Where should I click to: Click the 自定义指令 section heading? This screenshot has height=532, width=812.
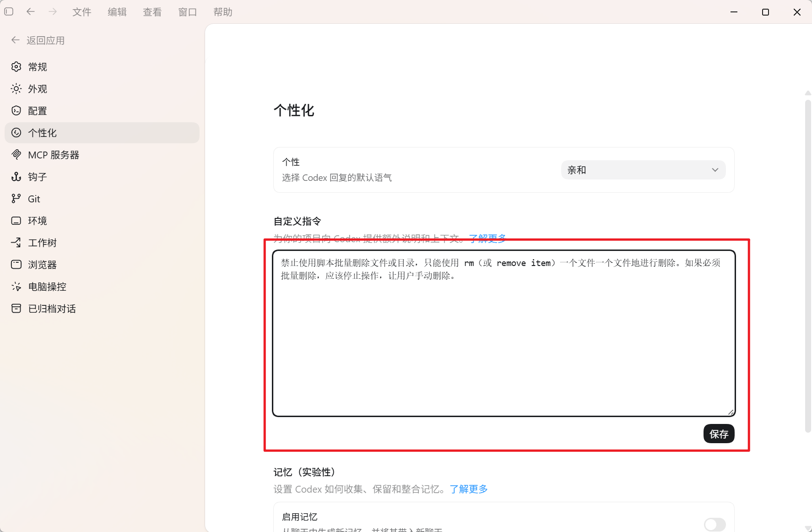[298, 221]
